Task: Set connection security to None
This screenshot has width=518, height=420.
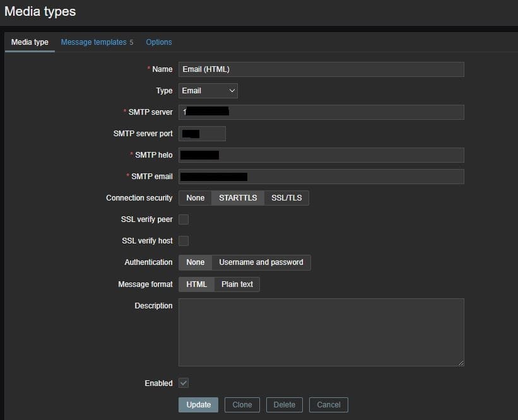Action: pos(195,198)
